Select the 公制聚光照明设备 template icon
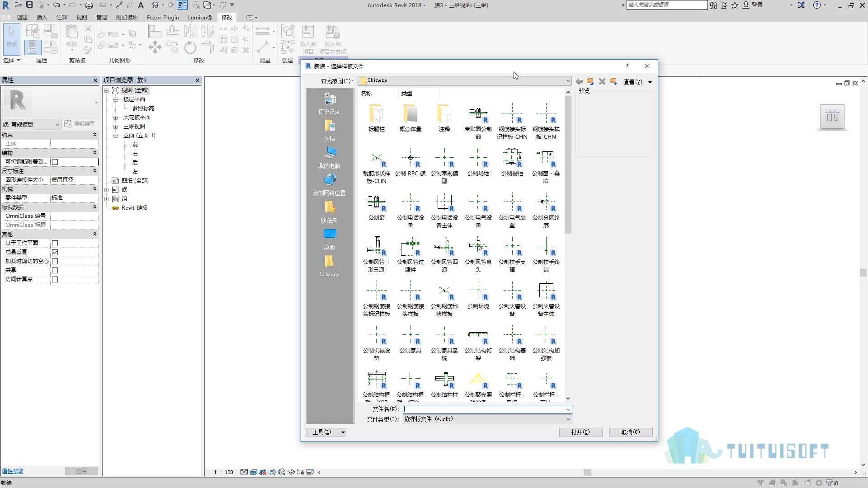The width and height of the screenshot is (868, 488). tap(478, 380)
